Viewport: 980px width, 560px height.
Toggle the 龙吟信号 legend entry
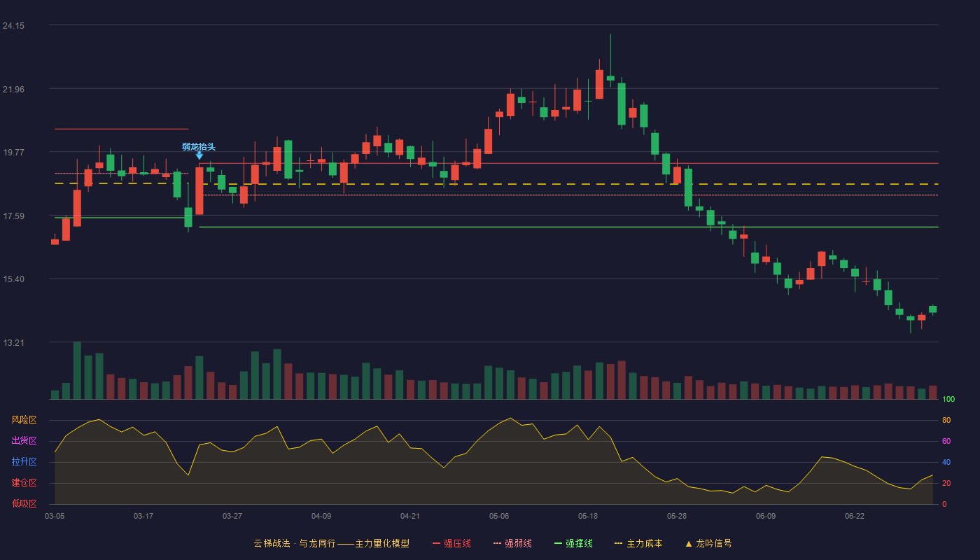pyautogui.click(x=708, y=543)
